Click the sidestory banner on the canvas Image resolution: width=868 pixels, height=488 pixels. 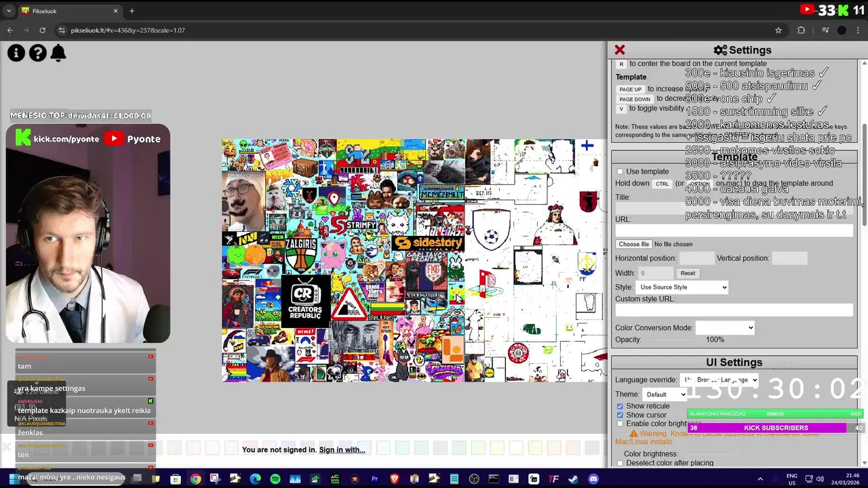428,243
